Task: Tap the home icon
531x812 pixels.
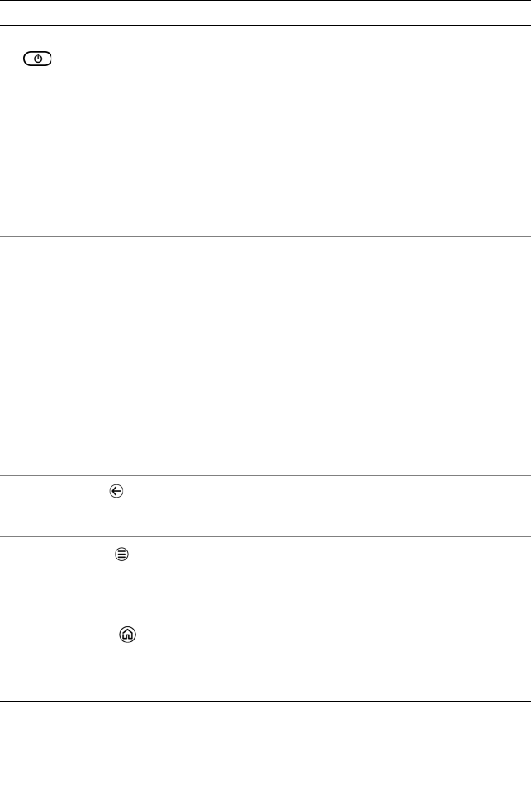Action: tap(128, 635)
